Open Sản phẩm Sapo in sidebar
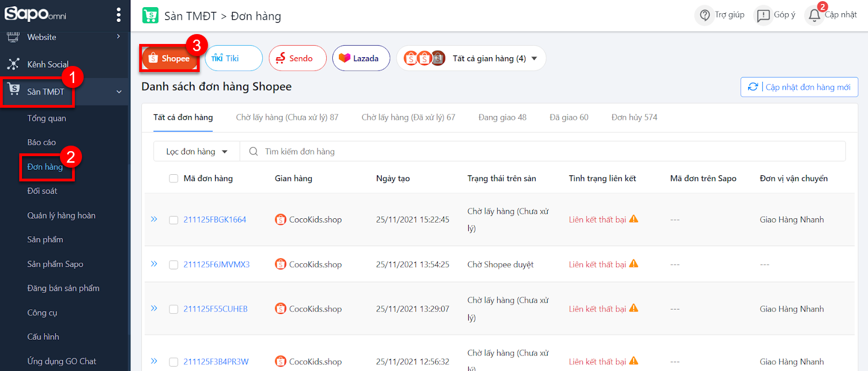 click(x=56, y=264)
